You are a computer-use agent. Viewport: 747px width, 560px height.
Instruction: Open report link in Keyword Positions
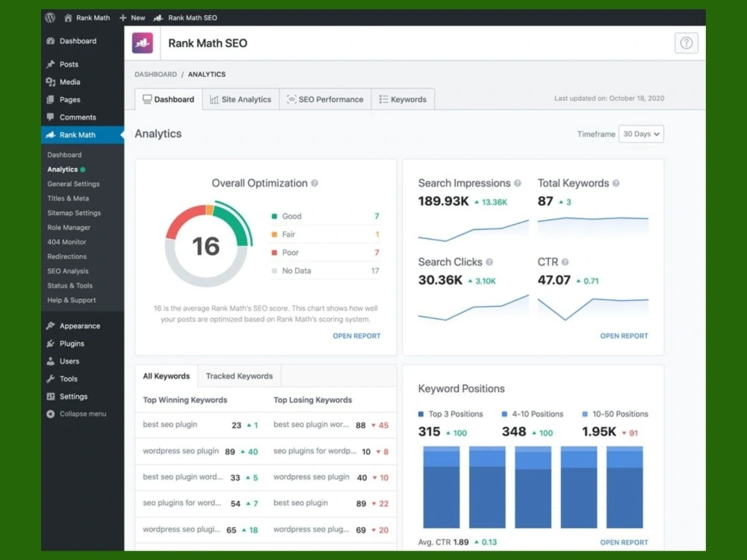pyautogui.click(x=624, y=542)
